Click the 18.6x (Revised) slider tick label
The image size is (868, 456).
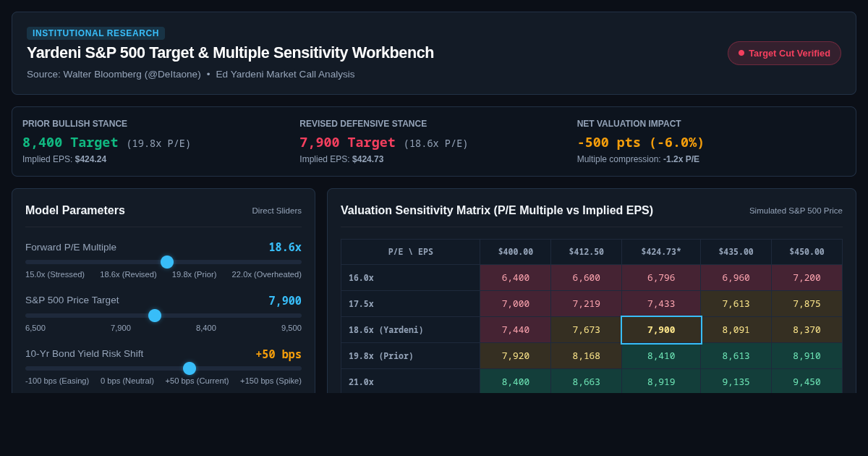point(128,274)
